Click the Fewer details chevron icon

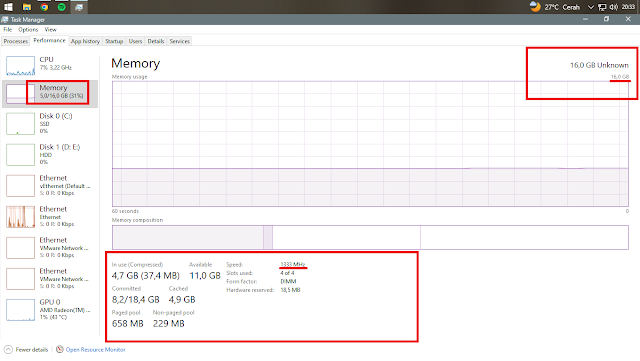tap(8, 350)
